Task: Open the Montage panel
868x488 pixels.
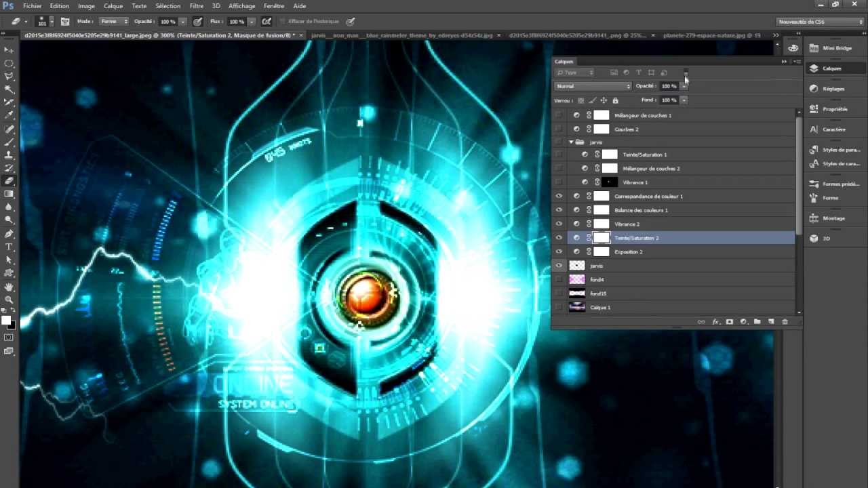Action: pyautogui.click(x=833, y=218)
